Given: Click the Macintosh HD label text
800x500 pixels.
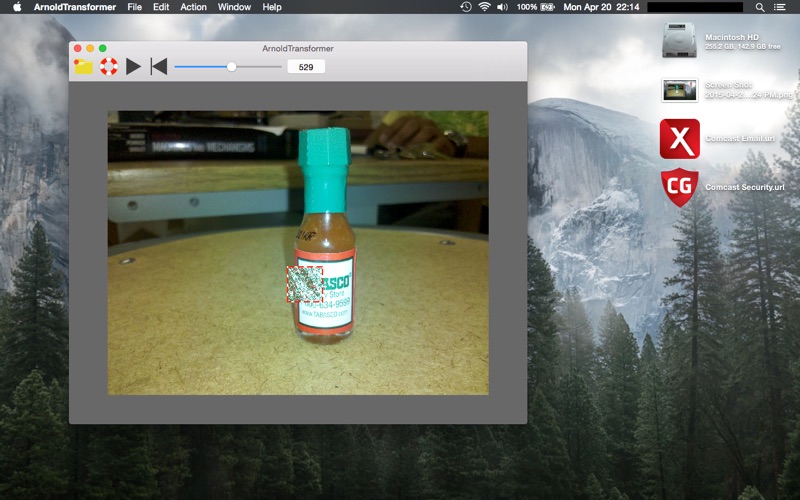Looking at the screenshot, I should tap(732, 37).
